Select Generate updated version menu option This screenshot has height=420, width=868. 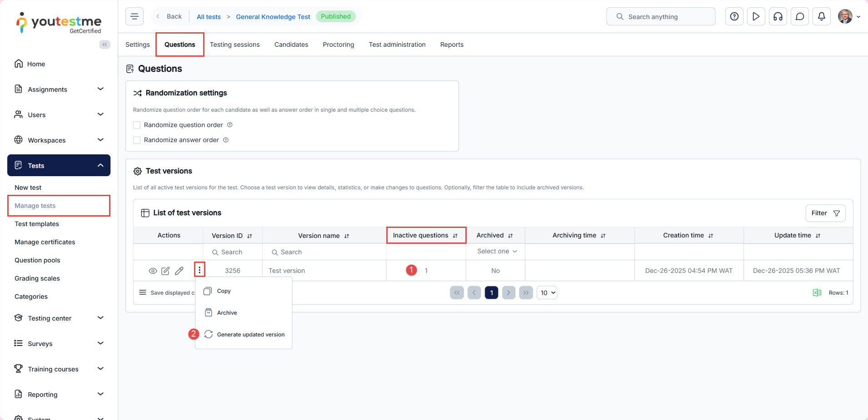click(x=250, y=335)
